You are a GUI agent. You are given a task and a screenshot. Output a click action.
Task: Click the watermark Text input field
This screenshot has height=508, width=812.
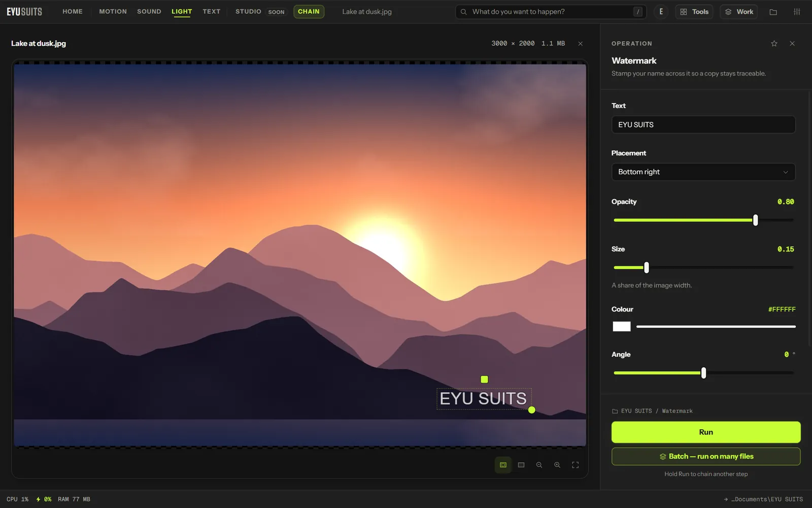[x=703, y=124]
